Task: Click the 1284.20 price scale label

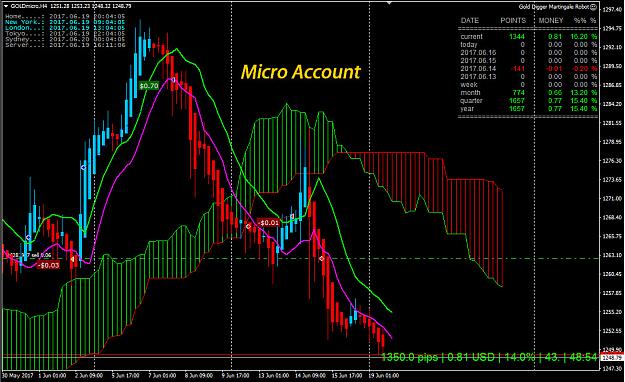Action: click(612, 104)
